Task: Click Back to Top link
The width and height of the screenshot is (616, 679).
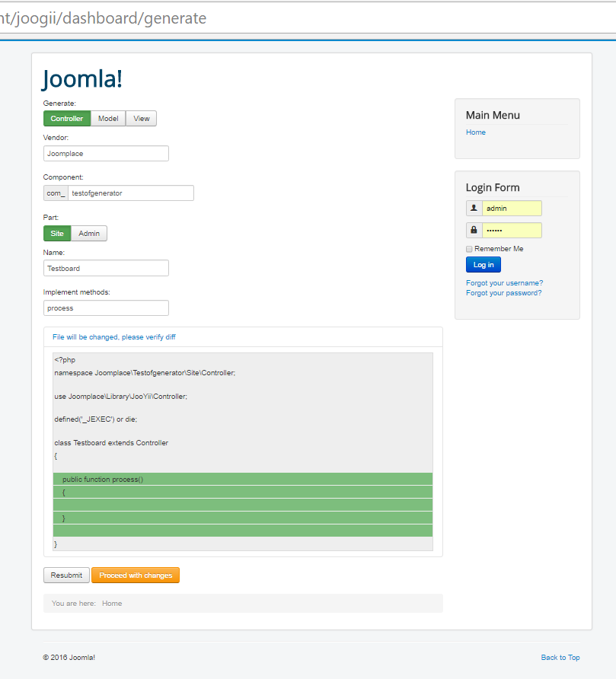Action: click(560, 658)
